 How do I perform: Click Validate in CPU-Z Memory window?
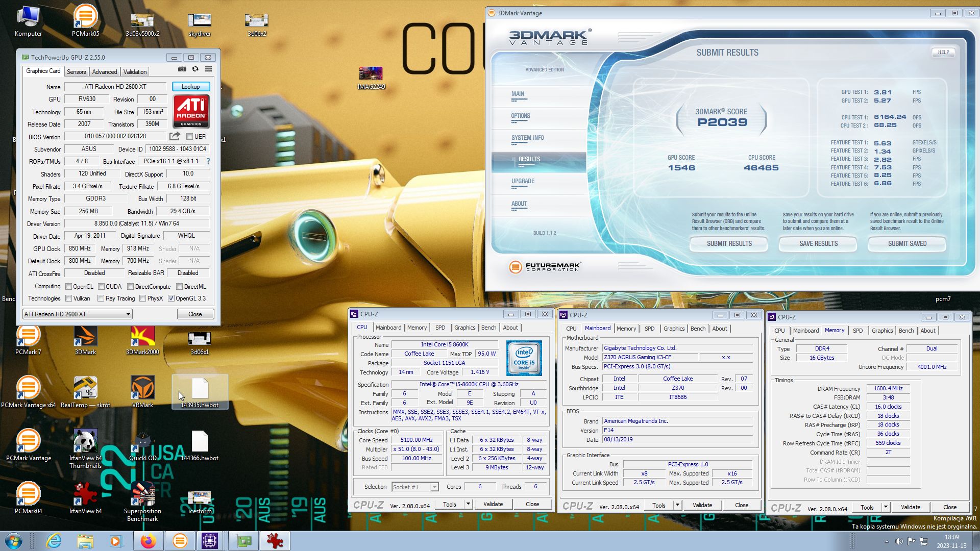pos(911,507)
